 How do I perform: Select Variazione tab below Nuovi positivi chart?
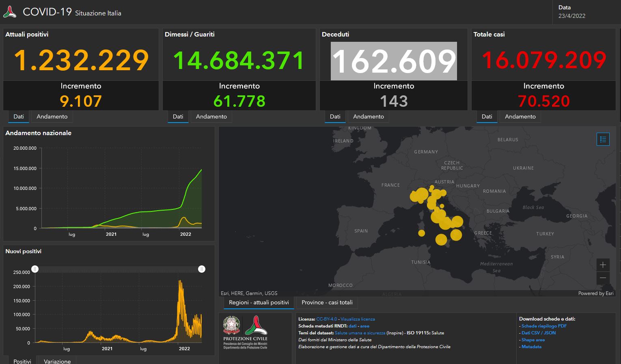point(57,361)
